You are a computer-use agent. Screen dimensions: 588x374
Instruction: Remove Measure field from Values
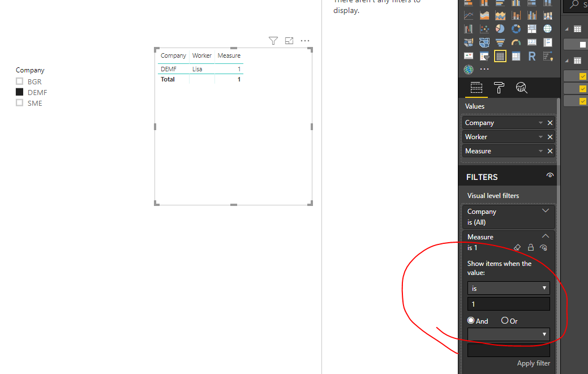click(550, 151)
